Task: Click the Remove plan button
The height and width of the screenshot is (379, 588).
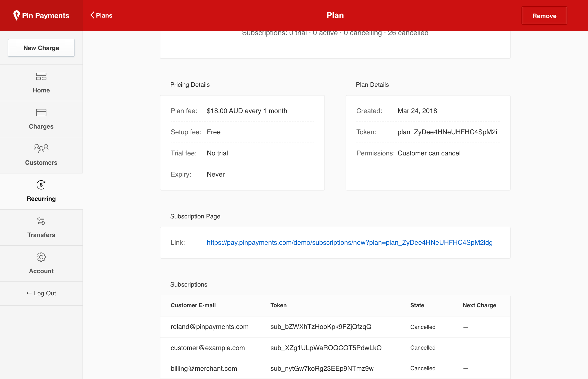Action: click(x=544, y=16)
